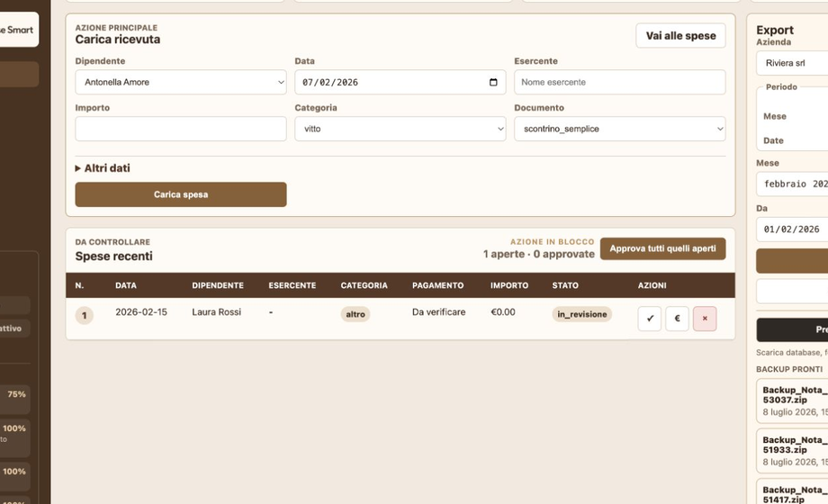Open the calendar picker in Data field
Image resolution: width=828 pixels, height=504 pixels.
[493, 83]
